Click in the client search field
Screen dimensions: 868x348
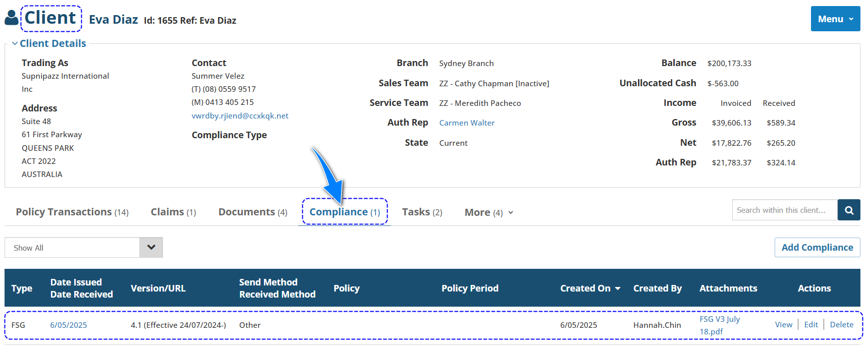784,210
